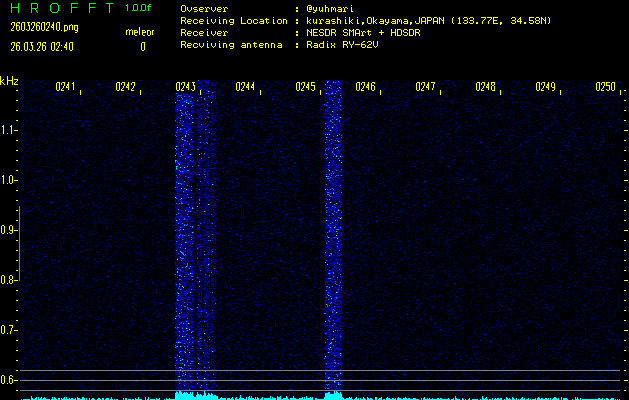Click the noise burst band at 0243

click(196, 241)
